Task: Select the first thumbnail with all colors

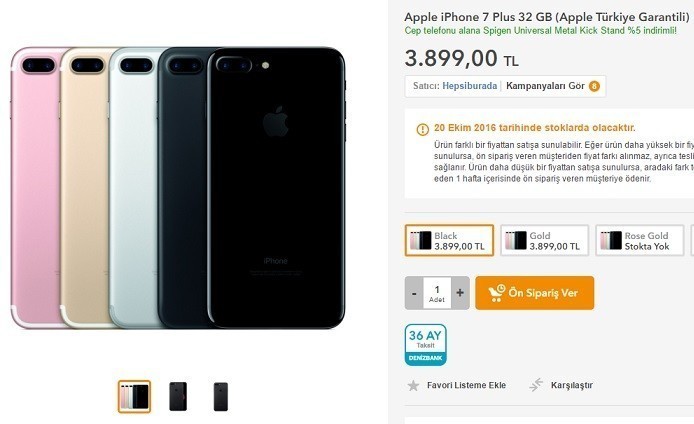Action: tap(135, 397)
